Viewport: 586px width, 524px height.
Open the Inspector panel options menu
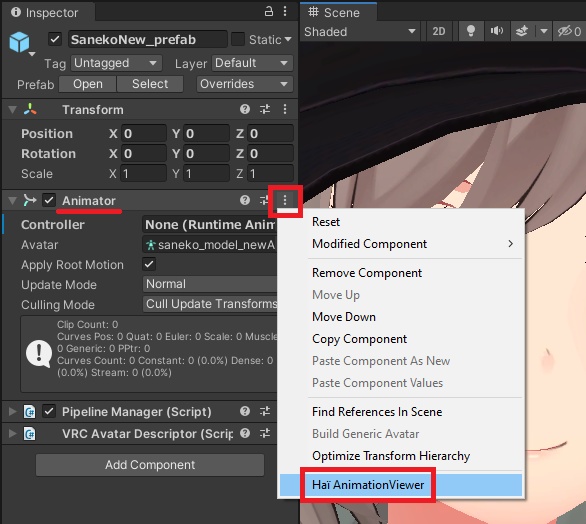[285, 11]
